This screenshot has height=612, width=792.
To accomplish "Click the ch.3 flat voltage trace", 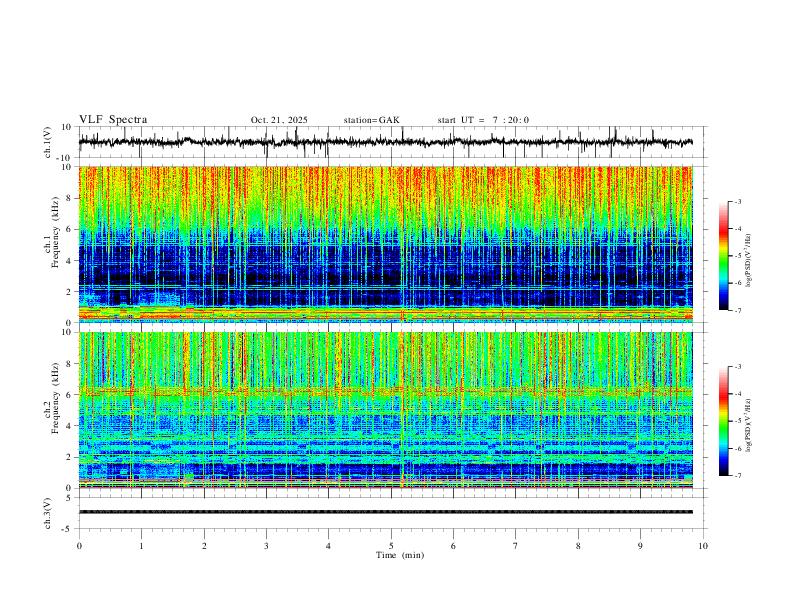I will pyautogui.click(x=386, y=512).
